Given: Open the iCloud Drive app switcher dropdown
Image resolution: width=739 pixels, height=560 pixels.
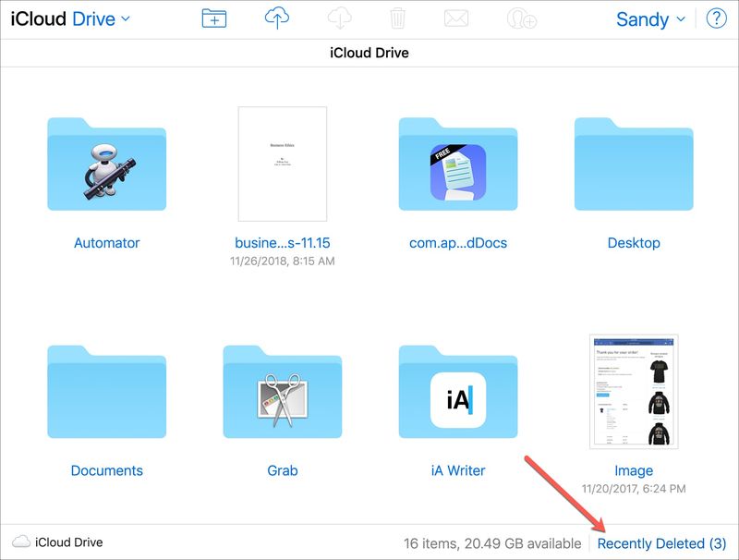Looking at the screenshot, I should [x=70, y=18].
